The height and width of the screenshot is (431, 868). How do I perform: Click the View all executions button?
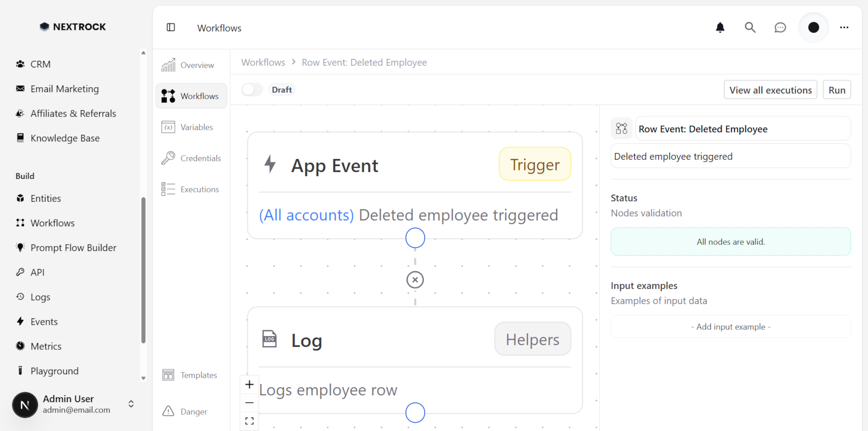[x=770, y=90]
